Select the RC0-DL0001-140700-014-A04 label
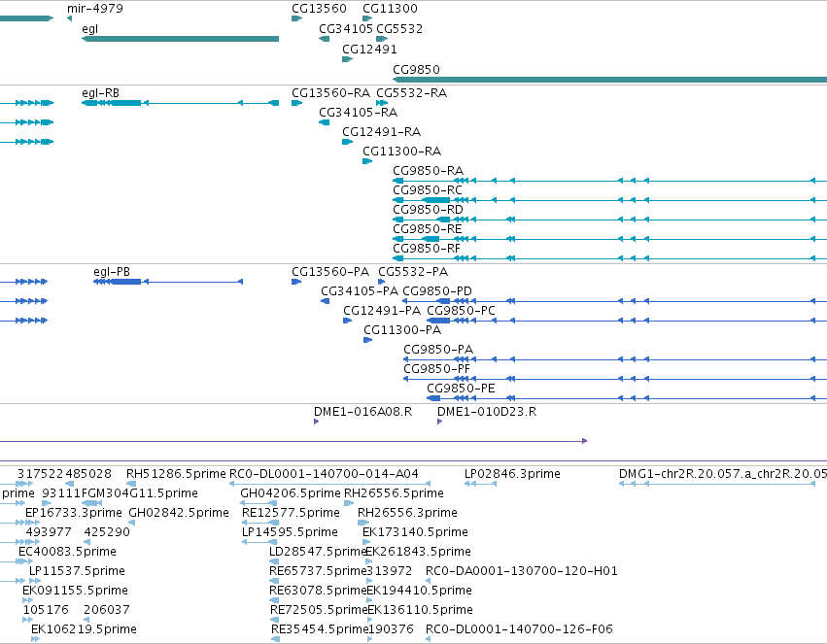Viewport: 827px width, 644px height. [x=324, y=474]
